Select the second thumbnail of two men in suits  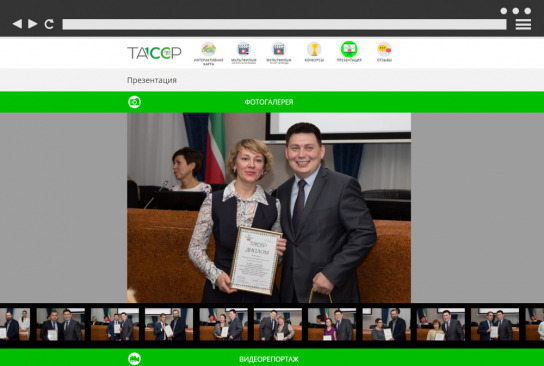pyautogui.click(x=61, y=324)
